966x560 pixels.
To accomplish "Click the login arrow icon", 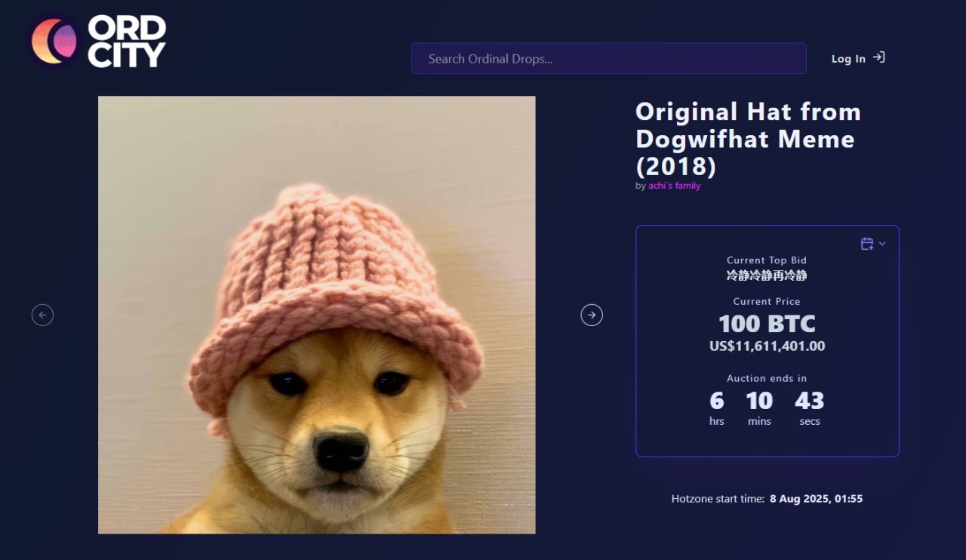I will tap(878, 57).
